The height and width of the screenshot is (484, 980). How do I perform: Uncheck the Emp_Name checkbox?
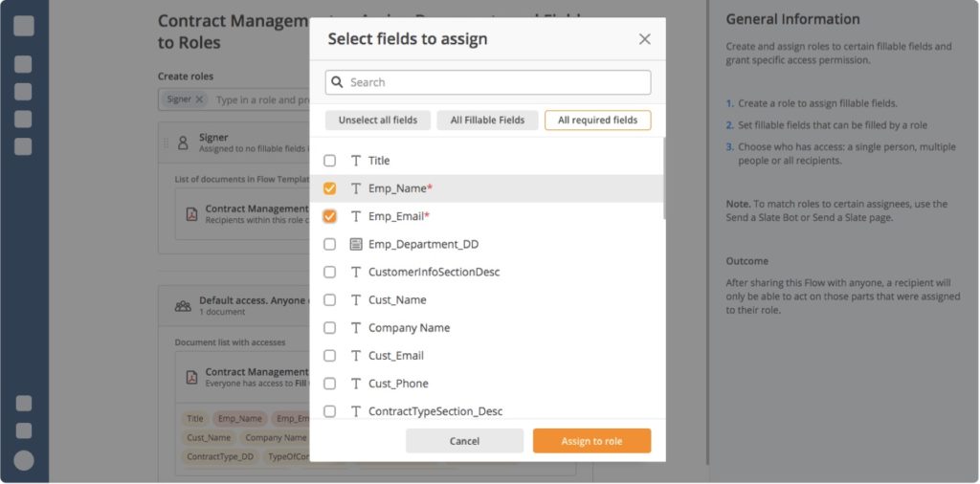(329, 188)
